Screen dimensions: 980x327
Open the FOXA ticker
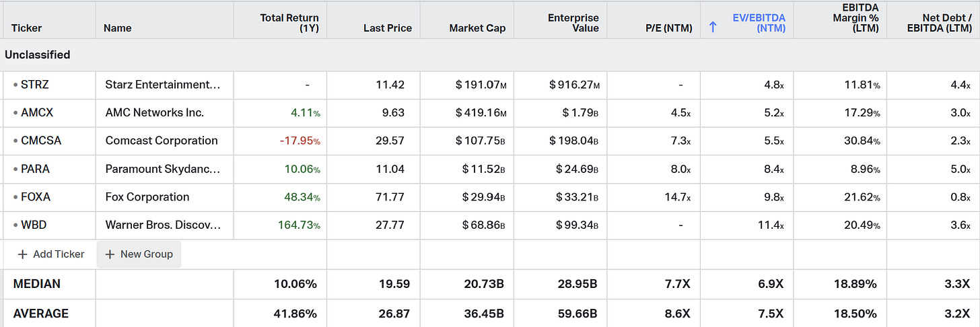click(36, 197)
